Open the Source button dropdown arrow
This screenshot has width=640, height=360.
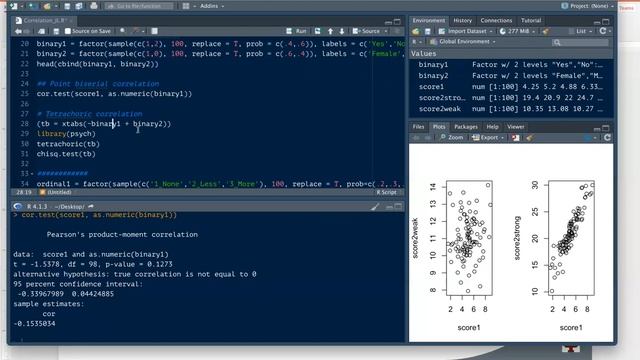point(386,31)
